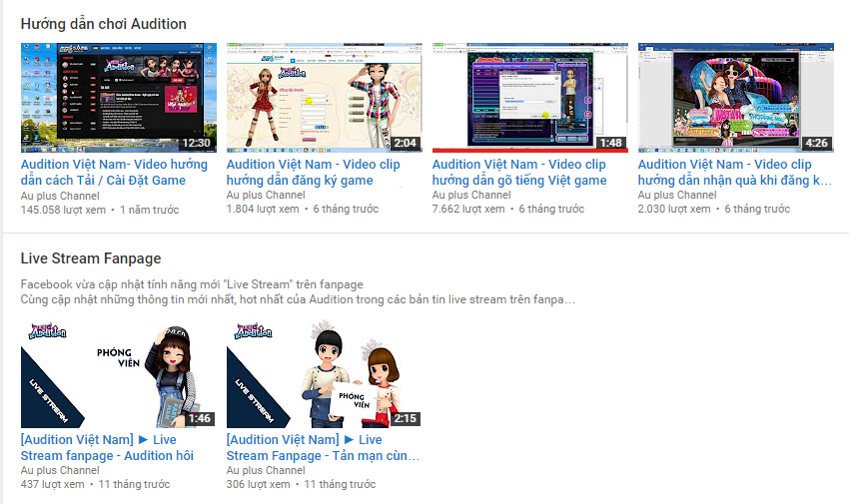Open Au plus Channel under the 2.030-view video
The height and width of the screenshot is (504, 849).
click(677, 195)
